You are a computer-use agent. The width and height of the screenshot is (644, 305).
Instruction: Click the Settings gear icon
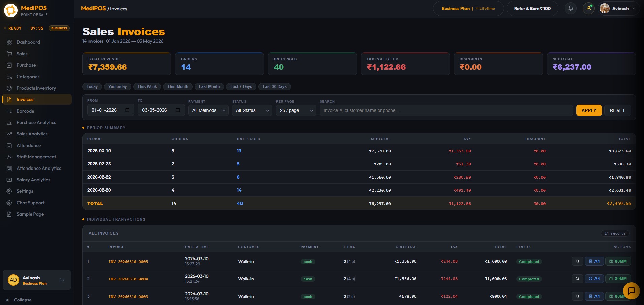(9, 191)
